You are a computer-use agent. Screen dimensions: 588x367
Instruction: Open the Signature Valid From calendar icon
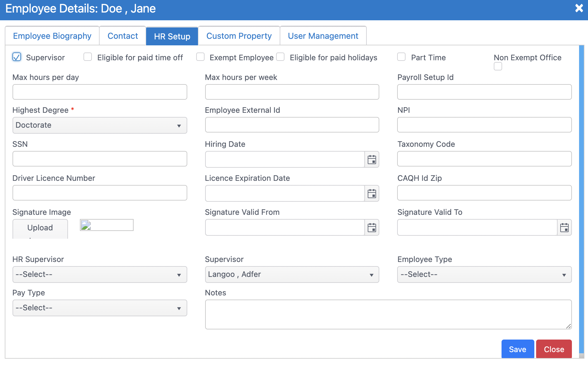372,228
